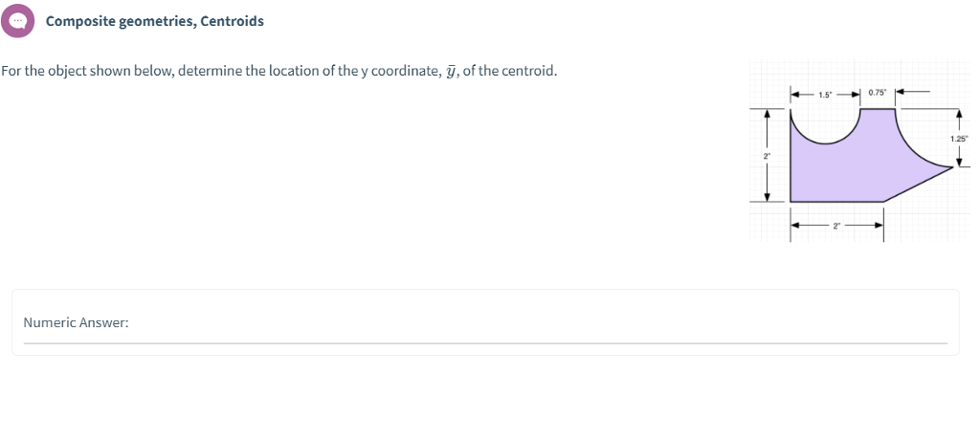The image size is (980, 439).
Task: Click the flat top edge of the shape
Action: pos(878,109)
